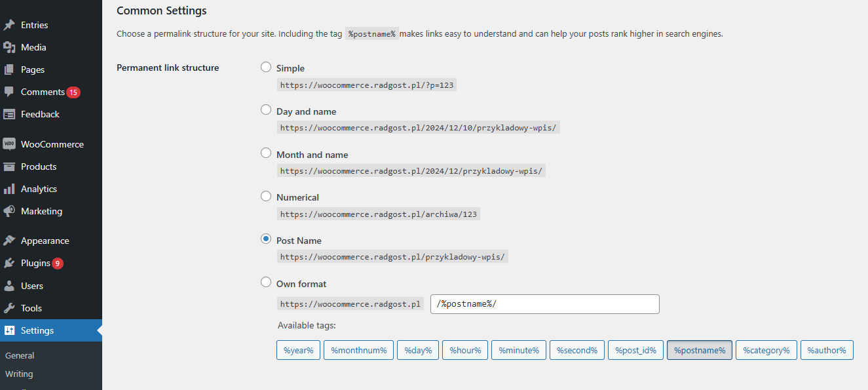Select the Simple permalink radio button
This screenshot has width=868, height=390.
coord(266,67)
